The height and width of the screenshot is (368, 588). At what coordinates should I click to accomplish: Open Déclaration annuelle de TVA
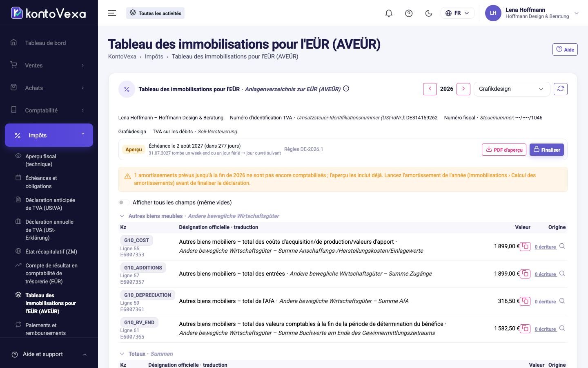point(49,230)
